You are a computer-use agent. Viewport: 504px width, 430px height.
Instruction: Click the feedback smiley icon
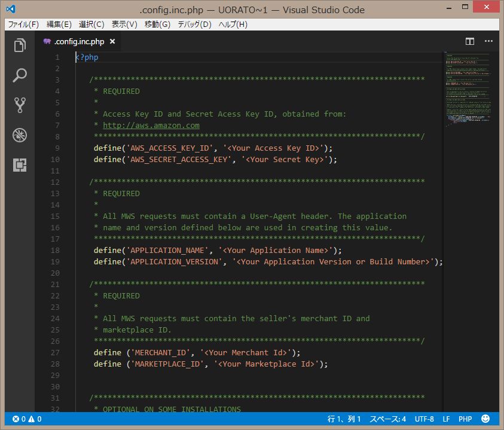click(x=485, y=419)
